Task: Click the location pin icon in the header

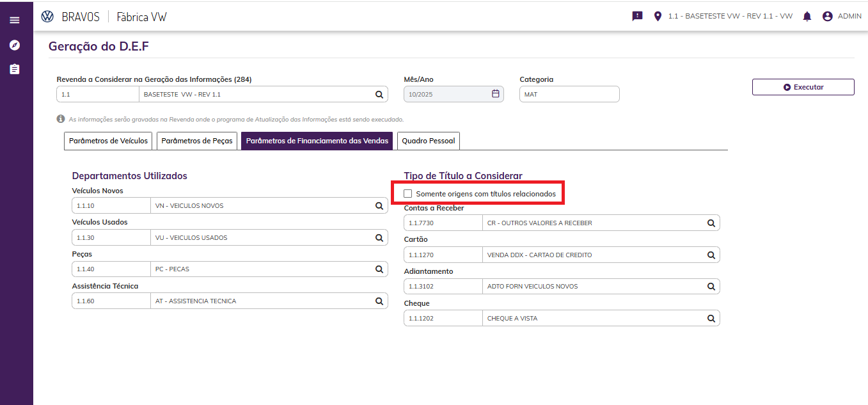Action: tap(658, 17)
